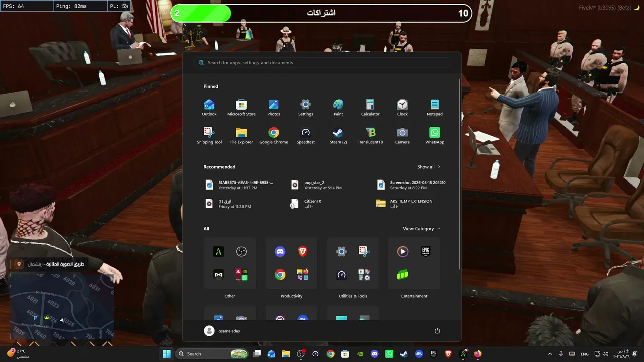Open the pinned Photos app
The height and width of the screenshot is (362, 644).
click(274, 108)
